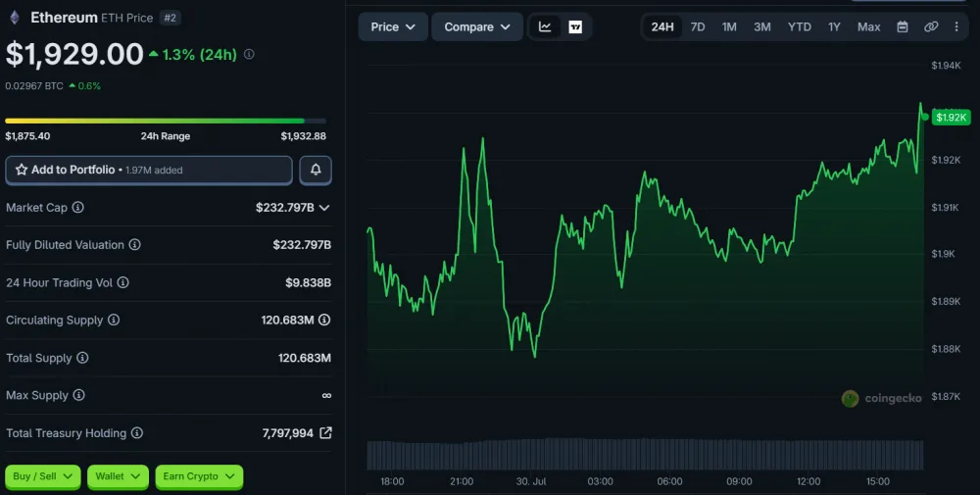Open the Compare dropdown
The height and width of the screenshot is (495, 980).
(477, 26)
